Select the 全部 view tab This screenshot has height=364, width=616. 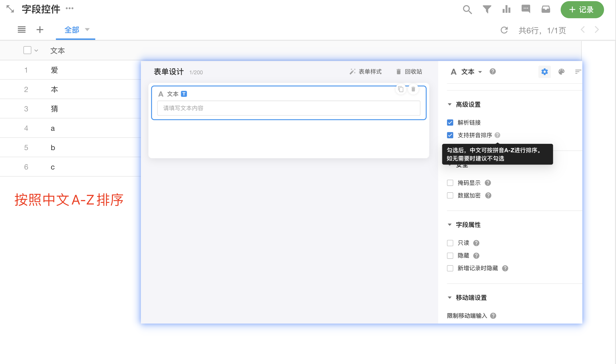coord(72,30)
